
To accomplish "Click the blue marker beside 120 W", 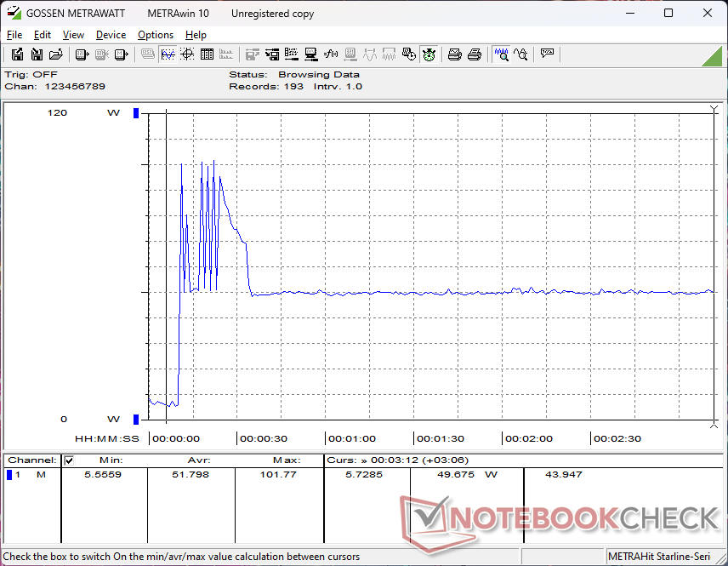I will pos(135,113).
